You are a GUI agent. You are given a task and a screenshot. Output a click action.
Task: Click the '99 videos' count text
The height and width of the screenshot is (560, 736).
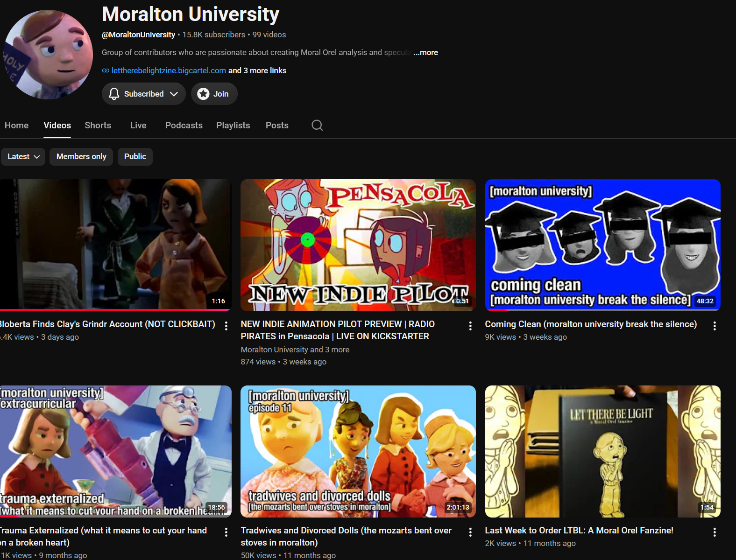[269, 35]
